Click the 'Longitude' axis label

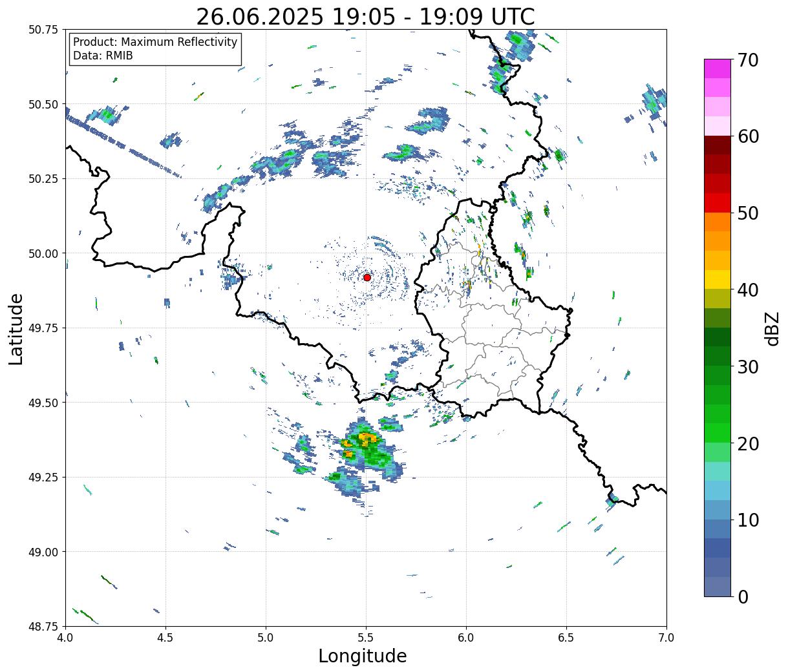(363, 656)
